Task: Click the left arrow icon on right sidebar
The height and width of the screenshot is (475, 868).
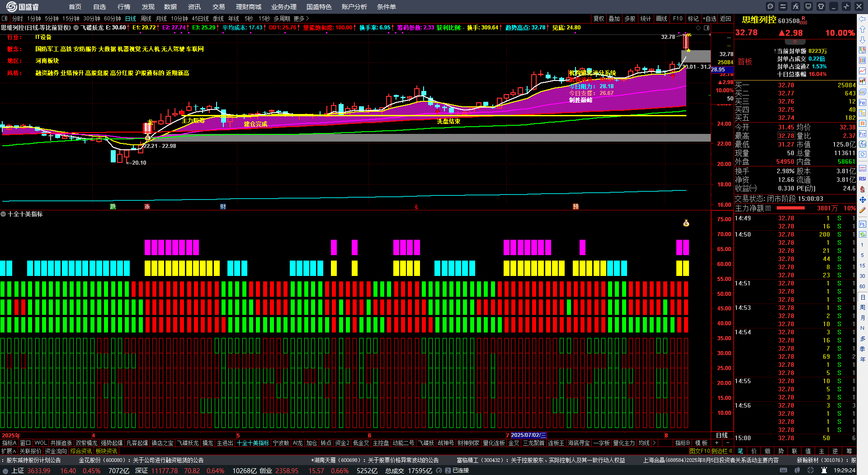Action: (863, 19)
